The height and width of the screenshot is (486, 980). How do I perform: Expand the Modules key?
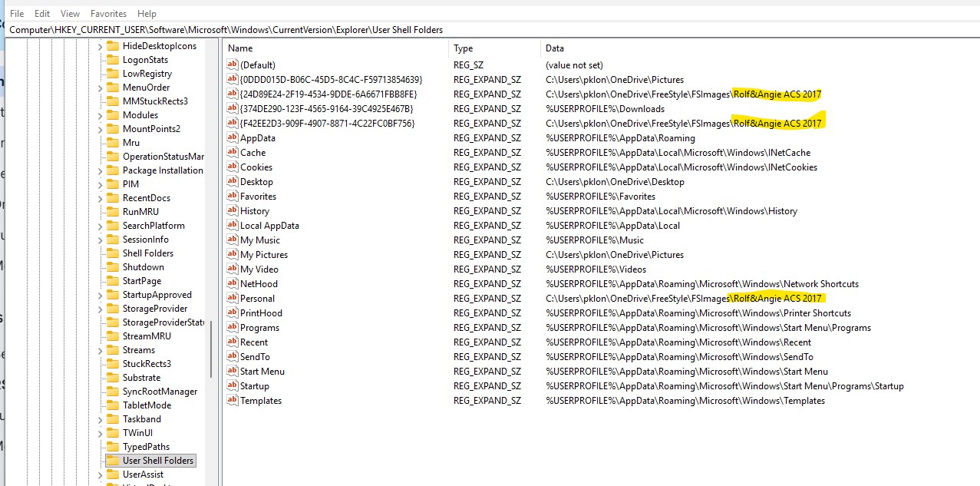[100, 115]
